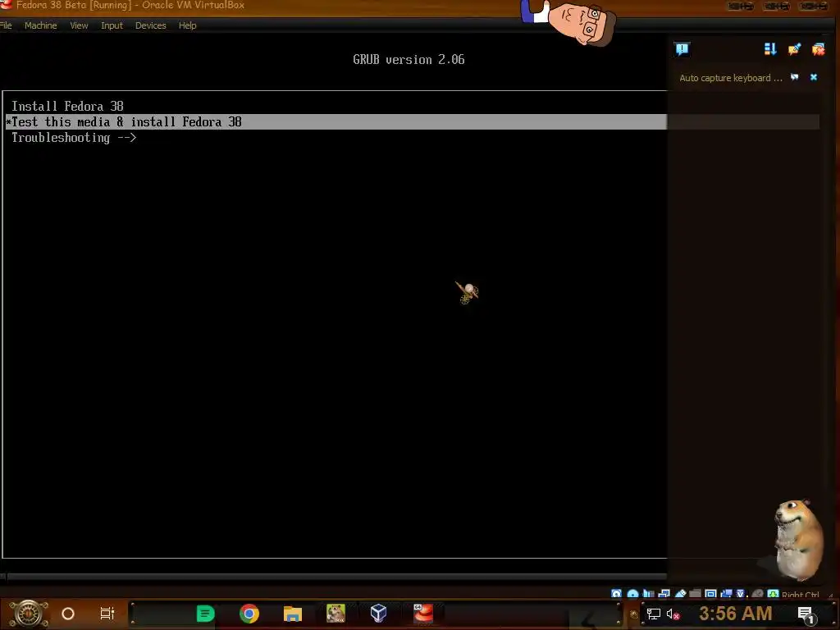Open the green notes app on taskbar
840x630 pixels.
click(x=205, y=614)
